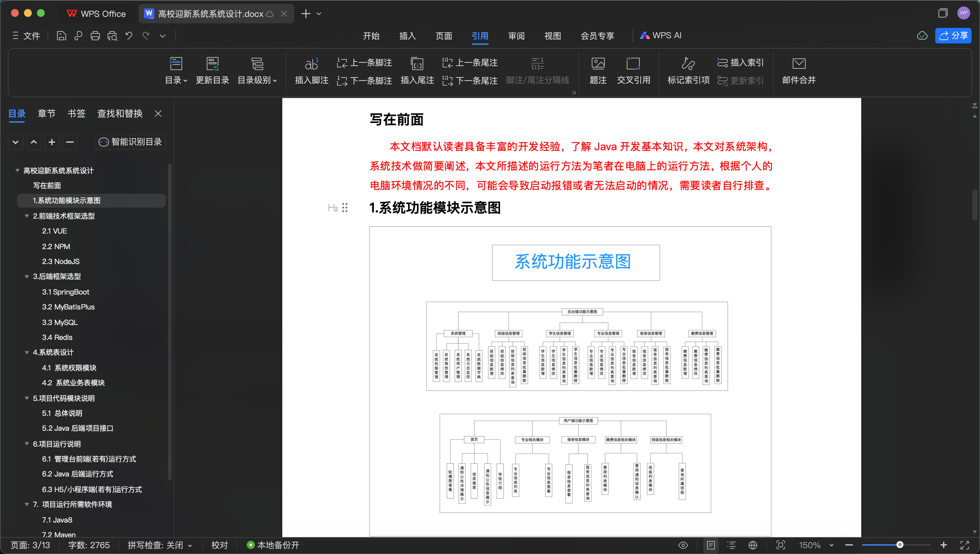Open the 目录 dropdown in the ribbon
980x554 pixels.
click(176, 71)
